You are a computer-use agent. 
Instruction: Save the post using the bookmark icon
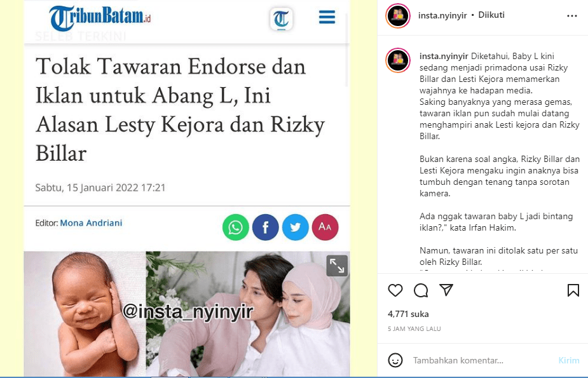[573, 290]
